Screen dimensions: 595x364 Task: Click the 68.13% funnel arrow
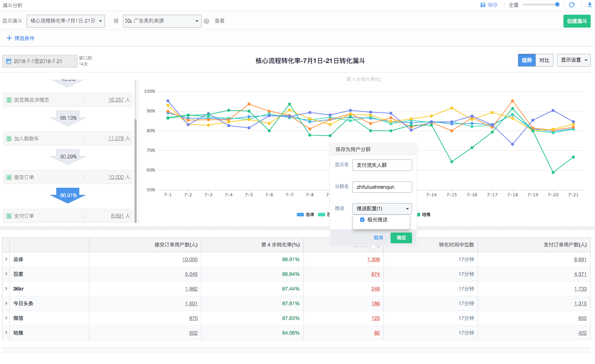tap(68, 118)
